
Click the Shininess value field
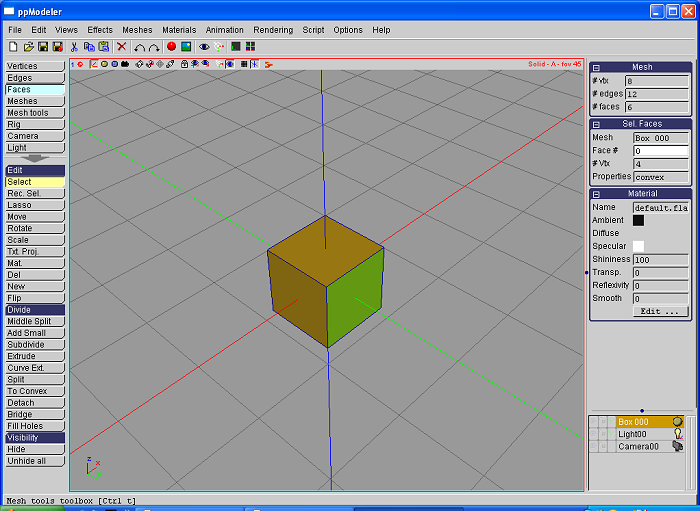[x=660, y=260]
